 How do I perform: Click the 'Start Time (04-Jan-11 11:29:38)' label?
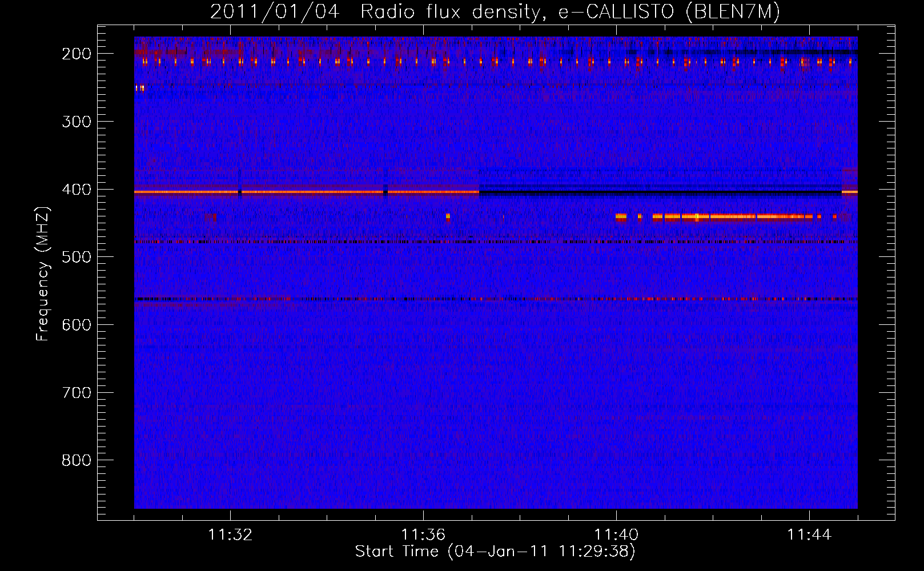pos(495,552)
